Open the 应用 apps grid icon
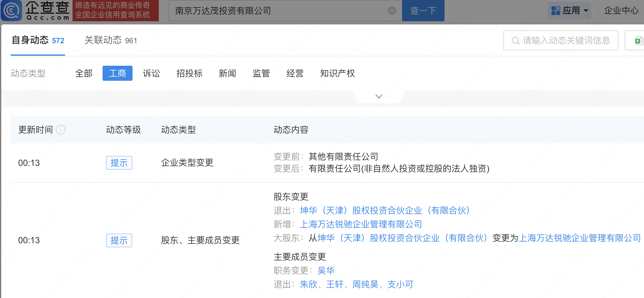This screenshot has width=644, height=298. coord(556,11)
